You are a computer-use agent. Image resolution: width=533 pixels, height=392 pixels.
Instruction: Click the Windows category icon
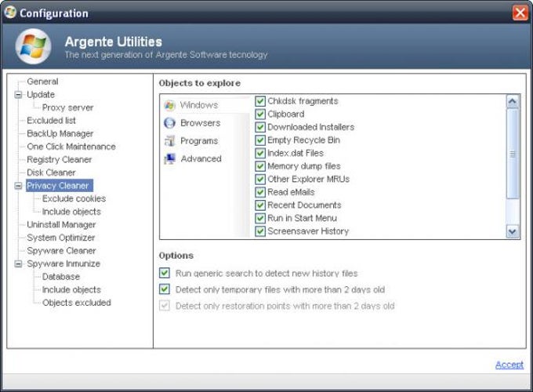[x=169, y=105]
